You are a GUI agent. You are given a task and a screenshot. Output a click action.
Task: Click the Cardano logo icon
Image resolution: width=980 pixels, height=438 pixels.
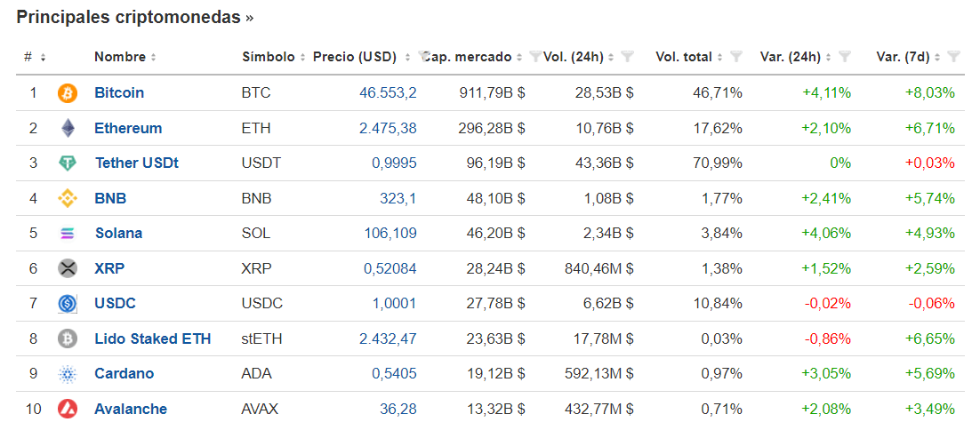(68, 374)
